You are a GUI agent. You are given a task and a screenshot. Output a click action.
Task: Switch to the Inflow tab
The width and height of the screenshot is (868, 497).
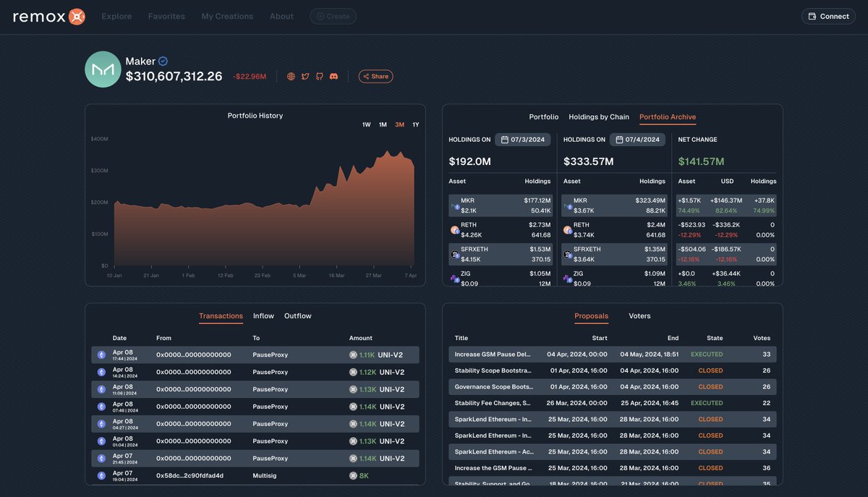point(263,315)
